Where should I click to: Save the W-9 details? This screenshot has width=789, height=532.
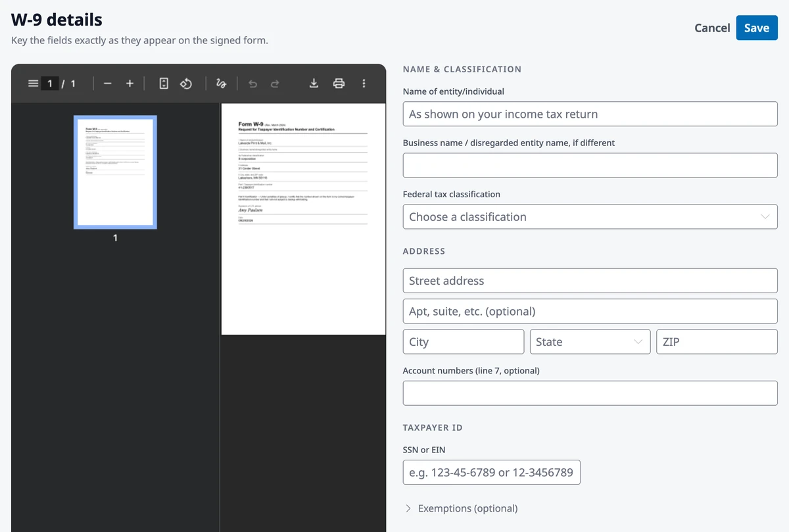point(757,28)
